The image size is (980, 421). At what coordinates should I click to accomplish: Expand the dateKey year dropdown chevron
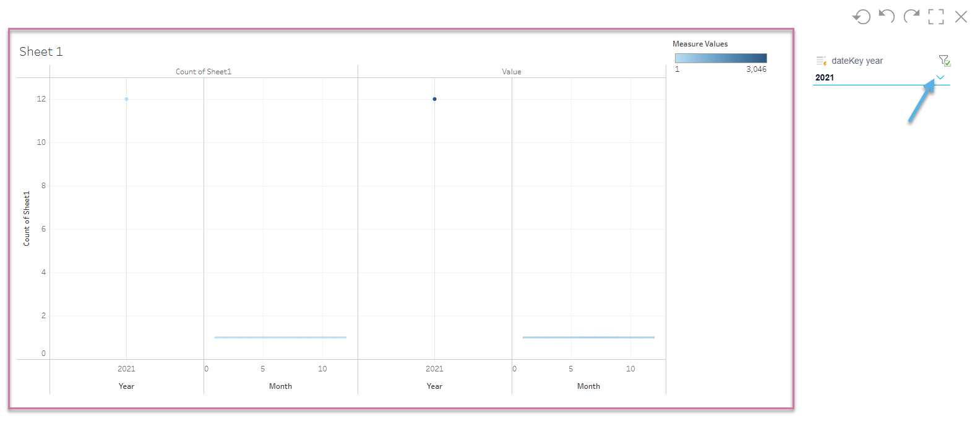[x=940, y=77]
